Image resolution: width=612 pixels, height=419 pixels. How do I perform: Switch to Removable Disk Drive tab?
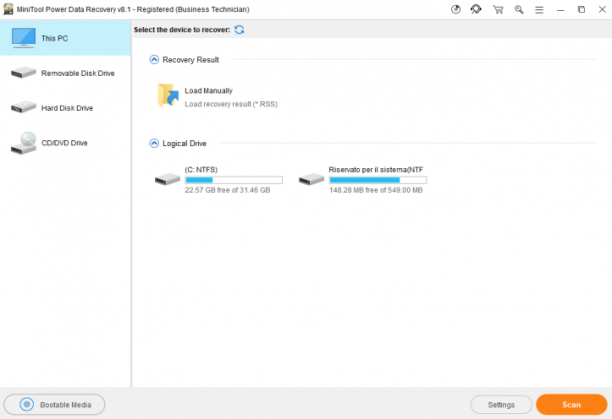coord(65,73)
